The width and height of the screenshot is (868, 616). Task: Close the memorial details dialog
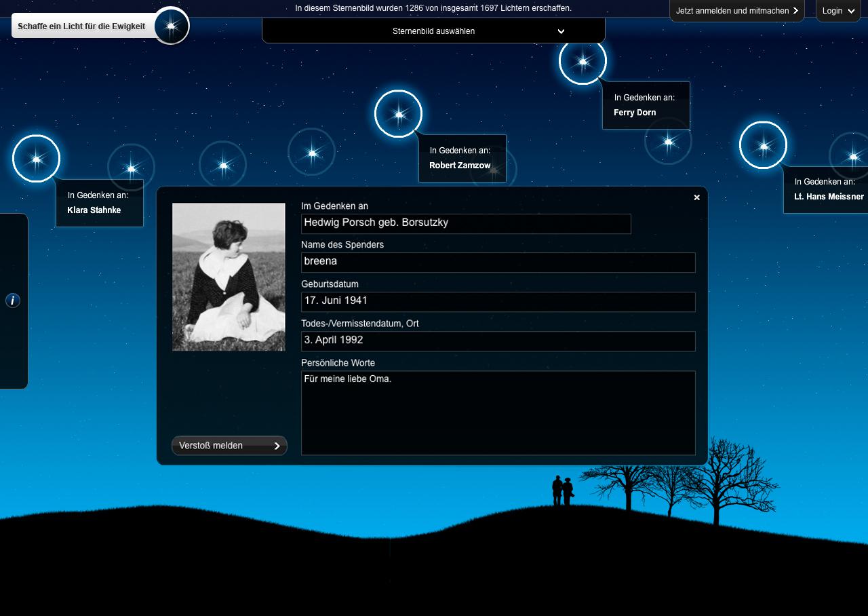click(696, 197)
